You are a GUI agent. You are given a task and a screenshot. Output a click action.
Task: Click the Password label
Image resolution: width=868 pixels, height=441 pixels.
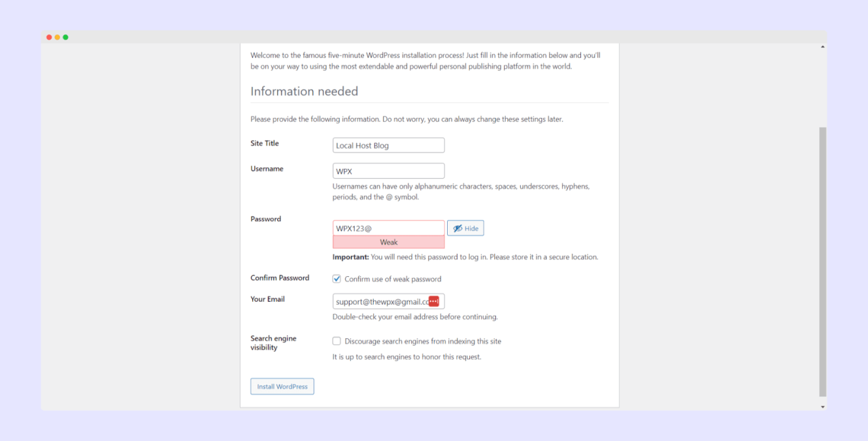[266, 219]
